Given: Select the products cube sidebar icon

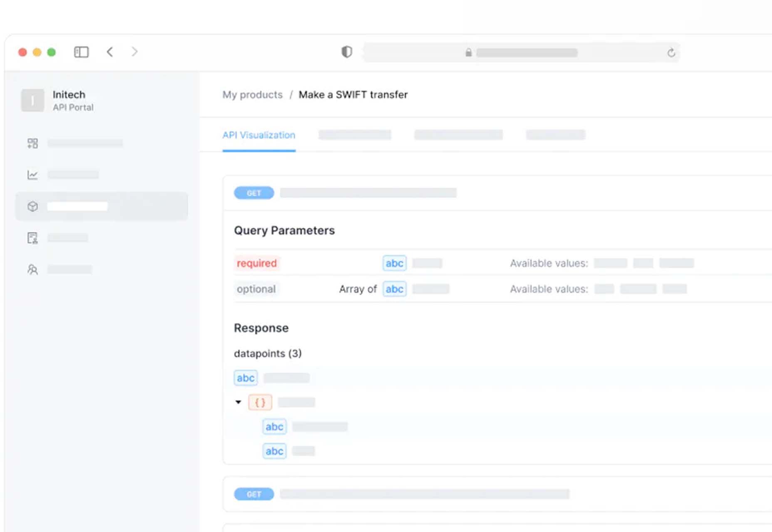Looking at the screenshot, I should tap(32, 206).
